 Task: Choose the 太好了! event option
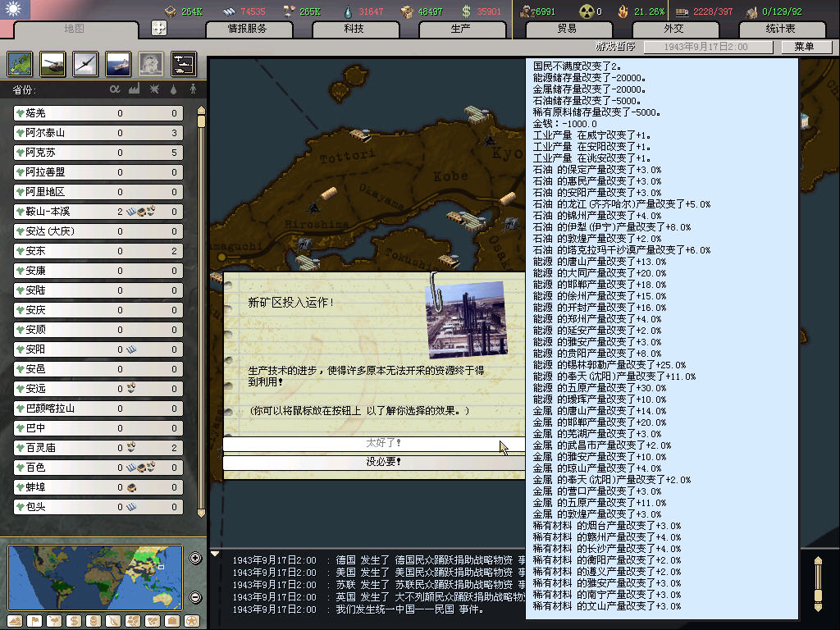[374, 444]
